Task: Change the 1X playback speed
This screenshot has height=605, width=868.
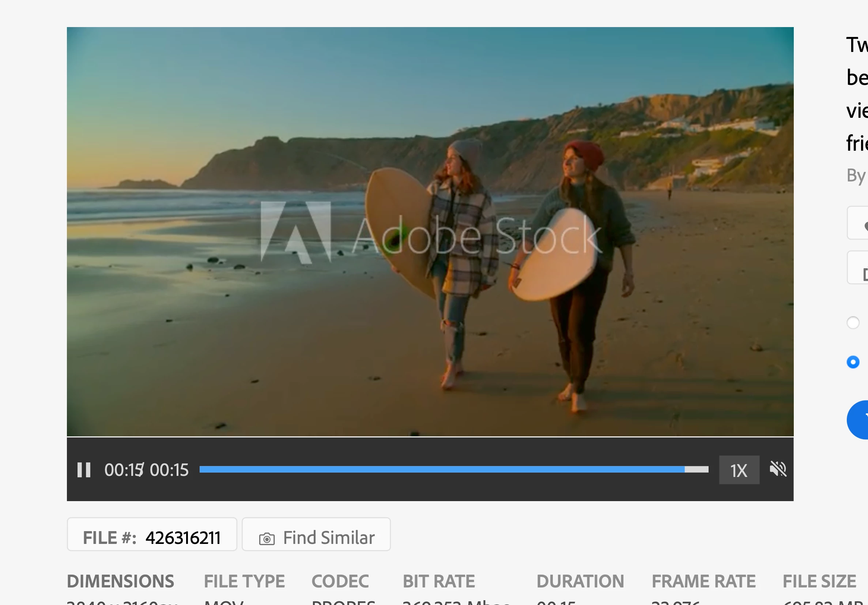Action: tap(739, 470)
